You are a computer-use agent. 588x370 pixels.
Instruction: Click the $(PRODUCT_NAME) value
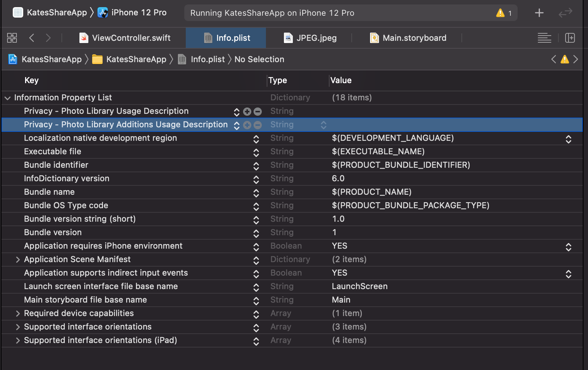[372, 192]
